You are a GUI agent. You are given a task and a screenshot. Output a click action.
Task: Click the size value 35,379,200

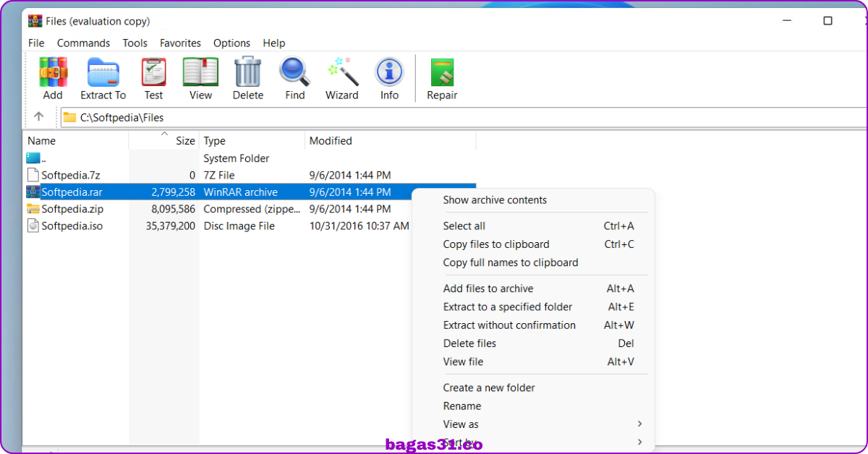pyautogui.click(x=171, y=226)
